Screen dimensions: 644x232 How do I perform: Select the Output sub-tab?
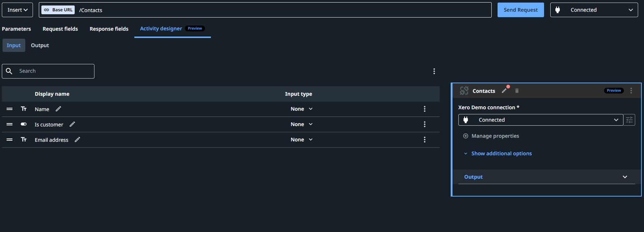point(40,45)
